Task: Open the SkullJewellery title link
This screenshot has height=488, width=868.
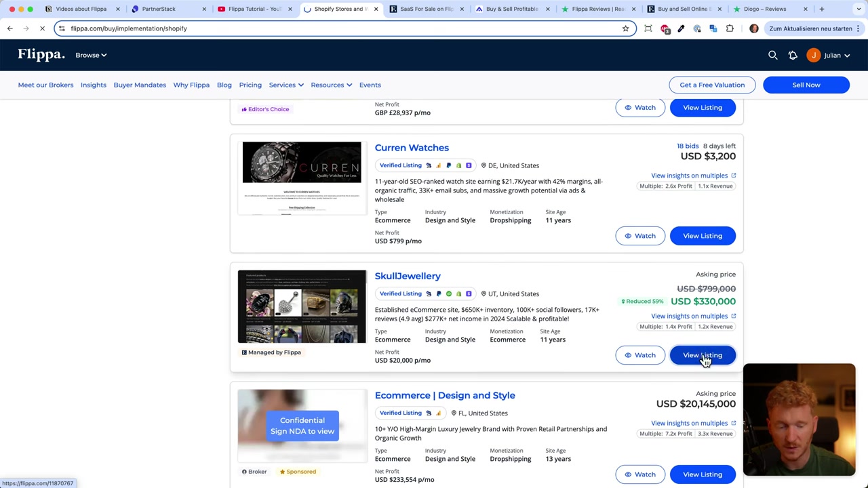Action: 408,276
